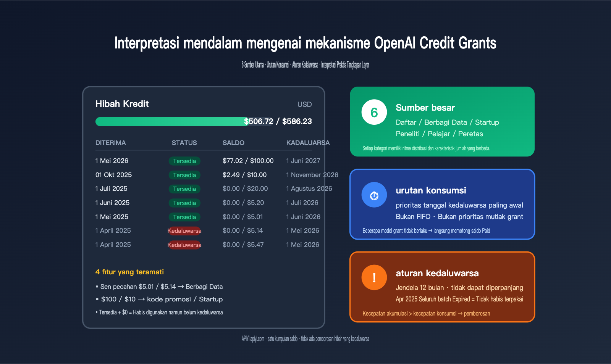The height and width of the screenshot is (364, 611).
Task: Click the APIYI apiyi.com footer text
Action: (x=305, y=339)
